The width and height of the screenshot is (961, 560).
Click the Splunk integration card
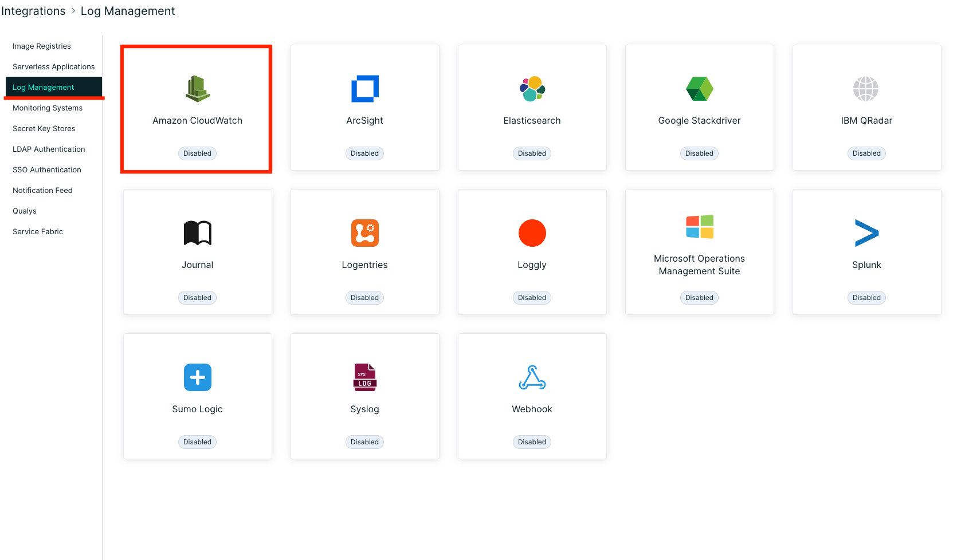pyautogui.click(x=866, y=252)
